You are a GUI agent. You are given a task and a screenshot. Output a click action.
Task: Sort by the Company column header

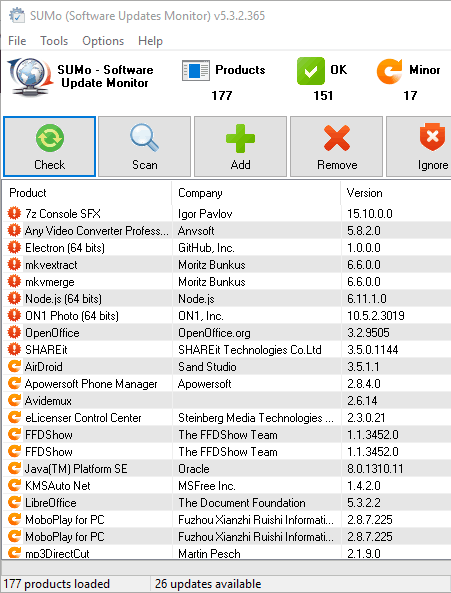click(256, 193)
